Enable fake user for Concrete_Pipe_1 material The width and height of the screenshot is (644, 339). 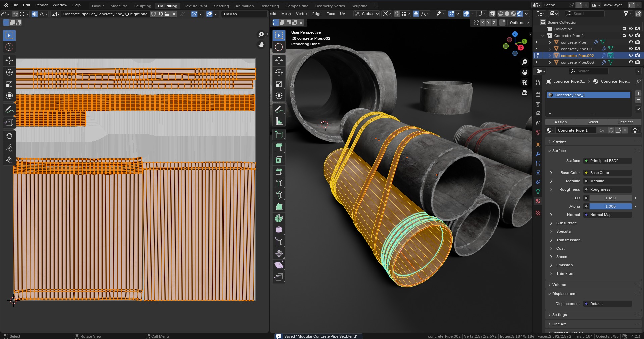pyautogui.click(x=611, y=130)
